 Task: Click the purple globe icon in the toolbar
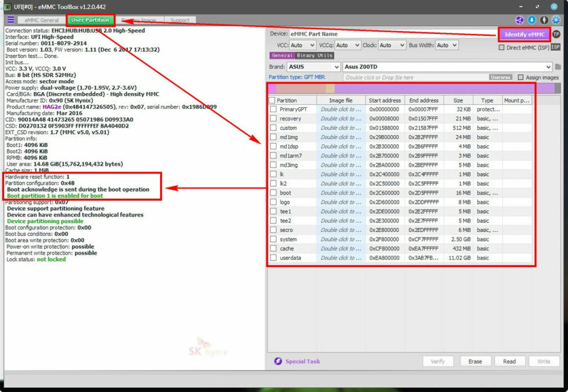point(520,20)
